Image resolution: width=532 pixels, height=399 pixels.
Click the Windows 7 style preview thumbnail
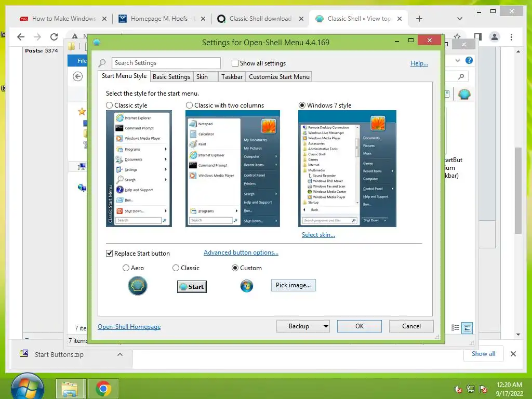click(x=347, y=169)
